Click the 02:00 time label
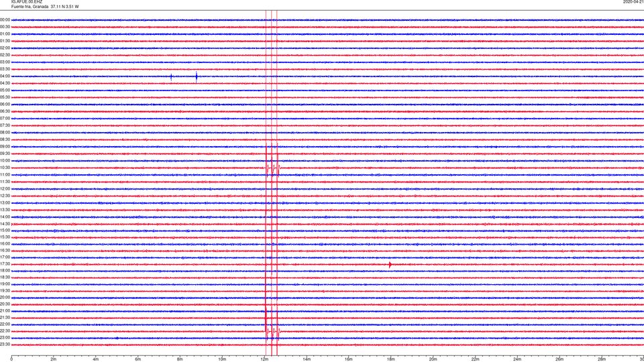The height and width of the screenshot is (362, 644). [x=5, y=48]
